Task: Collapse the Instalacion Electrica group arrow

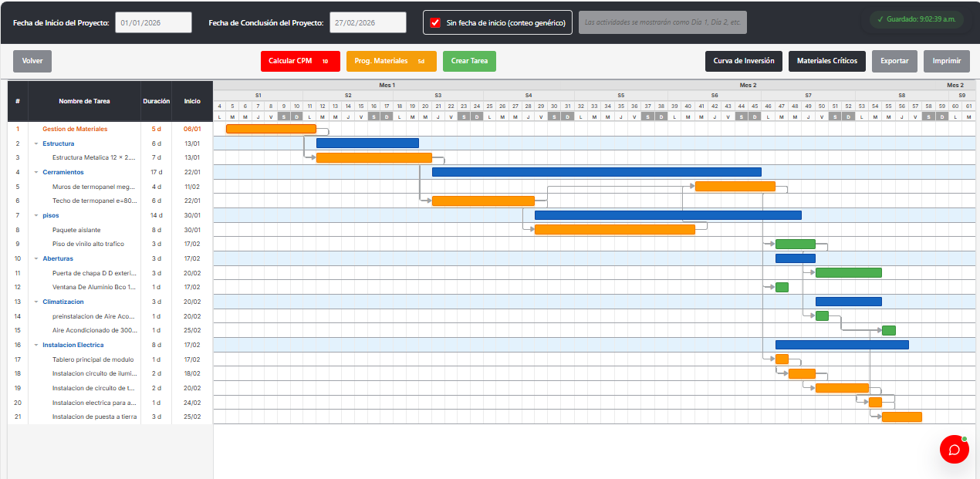Action: [x=36, y=345]
